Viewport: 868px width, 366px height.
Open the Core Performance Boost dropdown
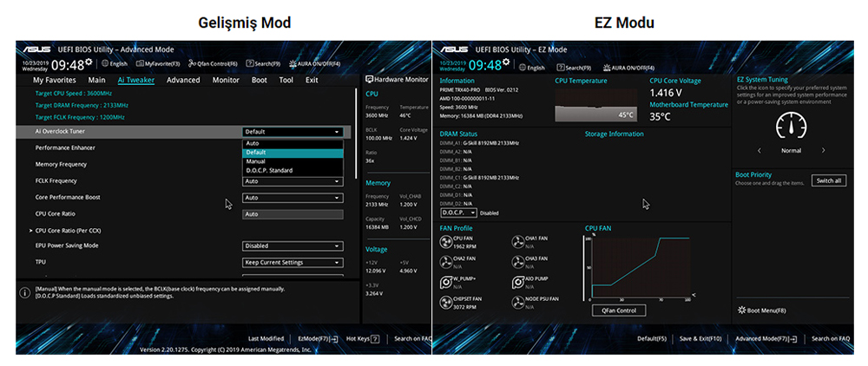coord(293,198)
